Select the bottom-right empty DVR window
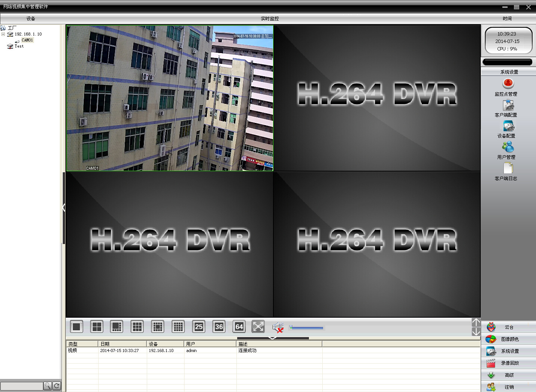Screen dimensions: 536x392 point(377,244)
